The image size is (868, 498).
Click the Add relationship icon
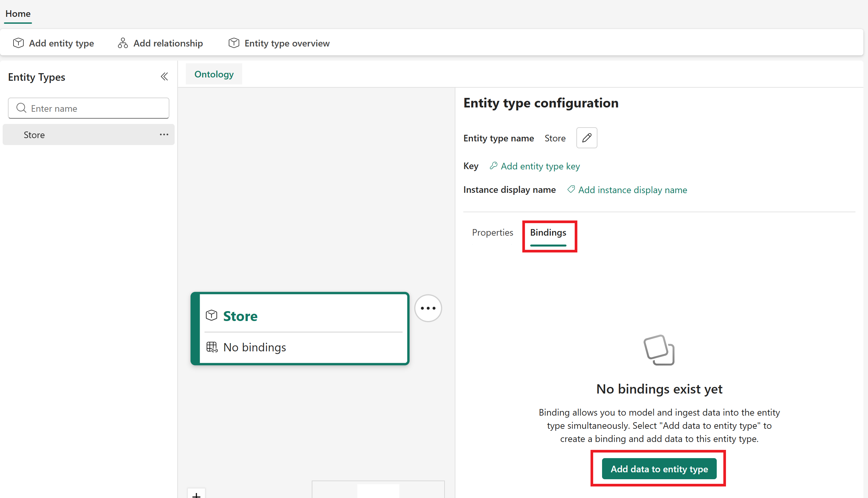click(x=123, y=43)
